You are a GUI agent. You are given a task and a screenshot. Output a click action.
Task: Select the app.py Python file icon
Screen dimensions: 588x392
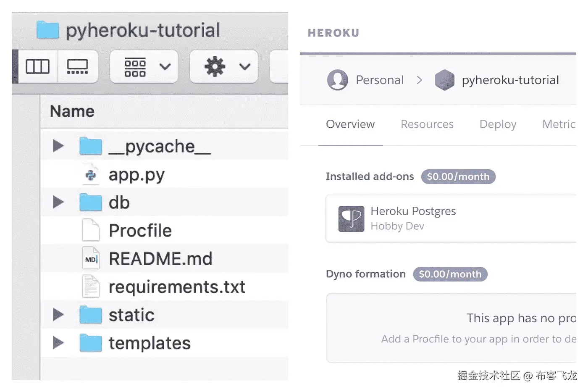(x=91, y=174)
